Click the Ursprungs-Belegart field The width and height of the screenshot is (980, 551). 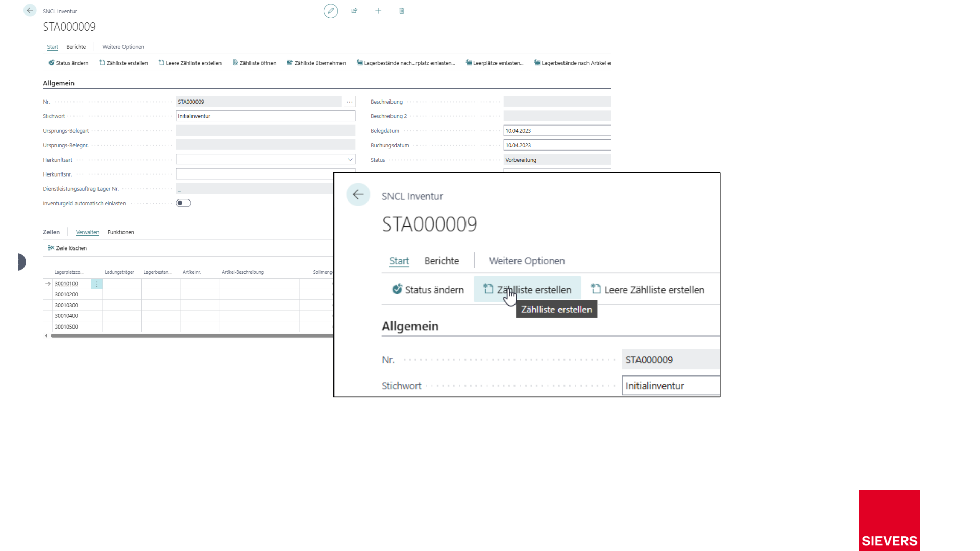point(265,131)
